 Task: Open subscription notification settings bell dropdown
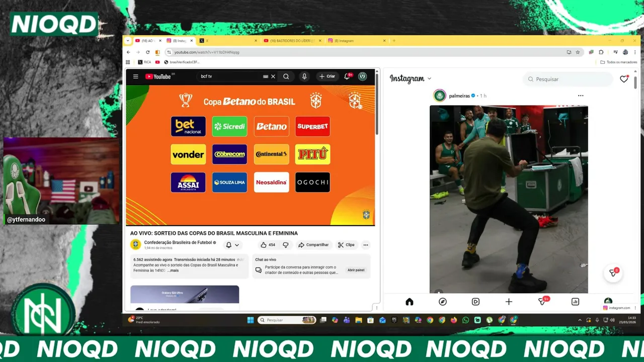click(x=232, y=245)
